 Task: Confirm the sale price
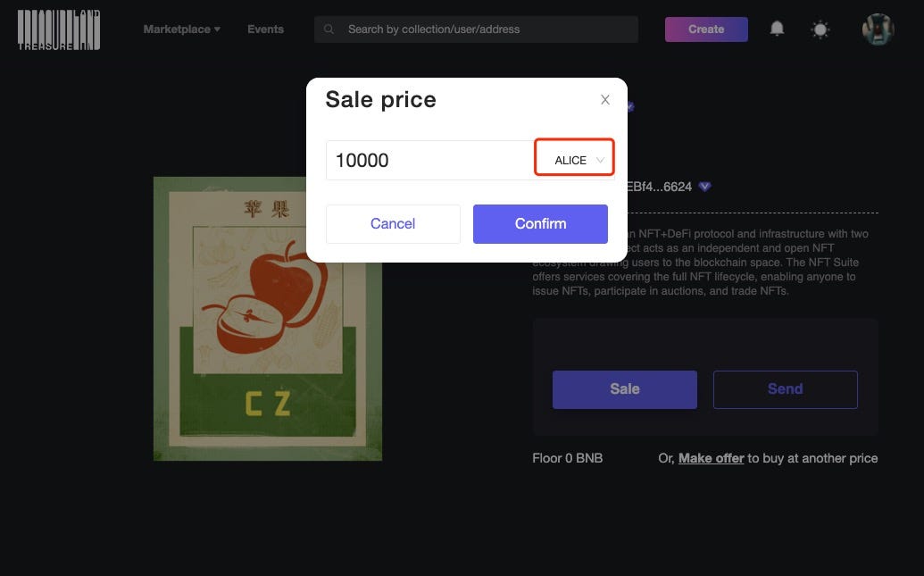pos(540,224)
